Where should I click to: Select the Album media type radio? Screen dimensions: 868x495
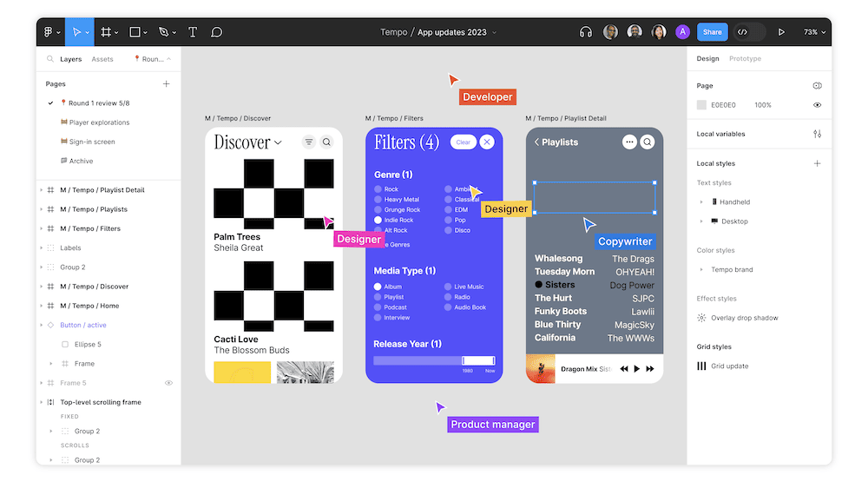378,287
